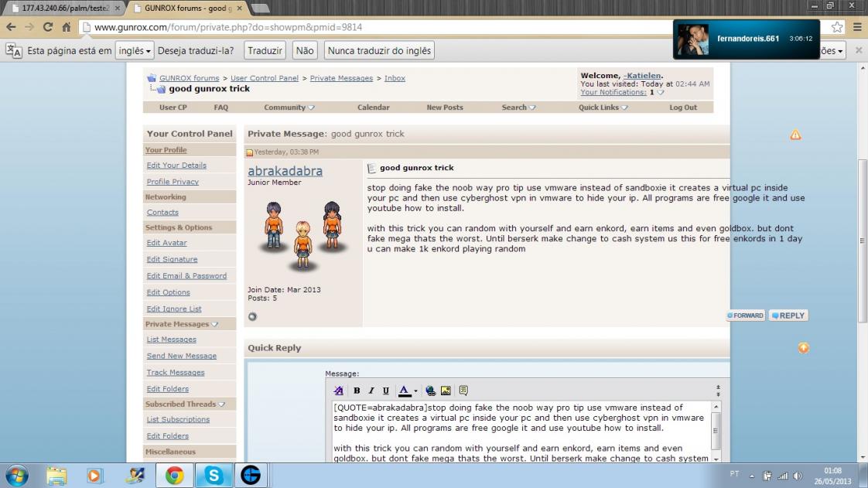Viewport: 868px width, 488px height.
Task: Click the wrap quote tags icon
Action: 463,391
